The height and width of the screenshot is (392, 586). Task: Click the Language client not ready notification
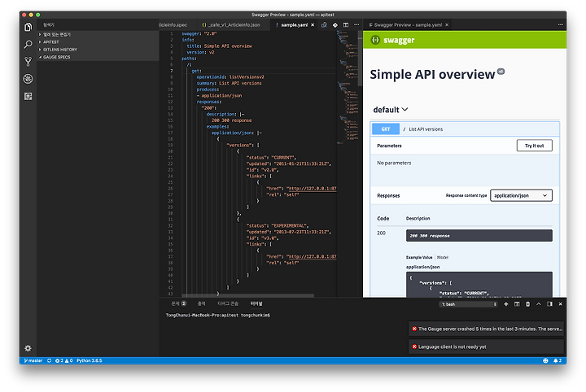(x=486, y=346)
